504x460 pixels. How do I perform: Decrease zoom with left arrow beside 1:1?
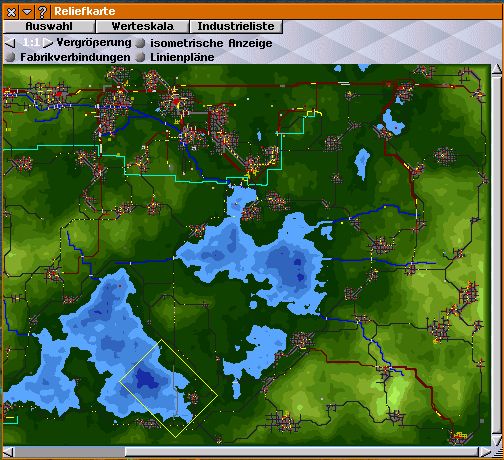(11, 43)
